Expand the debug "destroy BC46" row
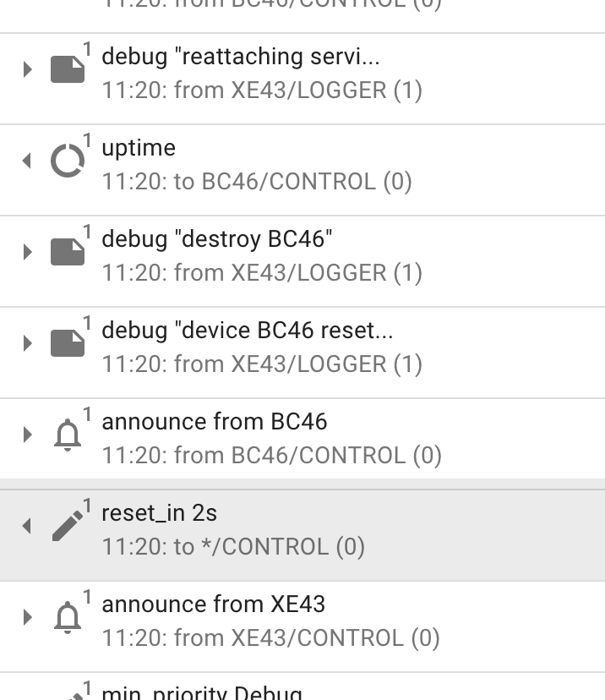This screenshot has width=605, height=700. point(25,251)
